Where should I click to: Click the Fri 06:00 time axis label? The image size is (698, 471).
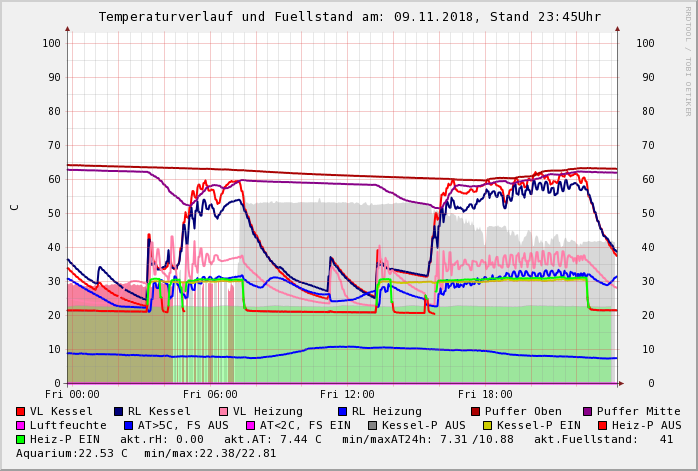click(x=210, y=395)
